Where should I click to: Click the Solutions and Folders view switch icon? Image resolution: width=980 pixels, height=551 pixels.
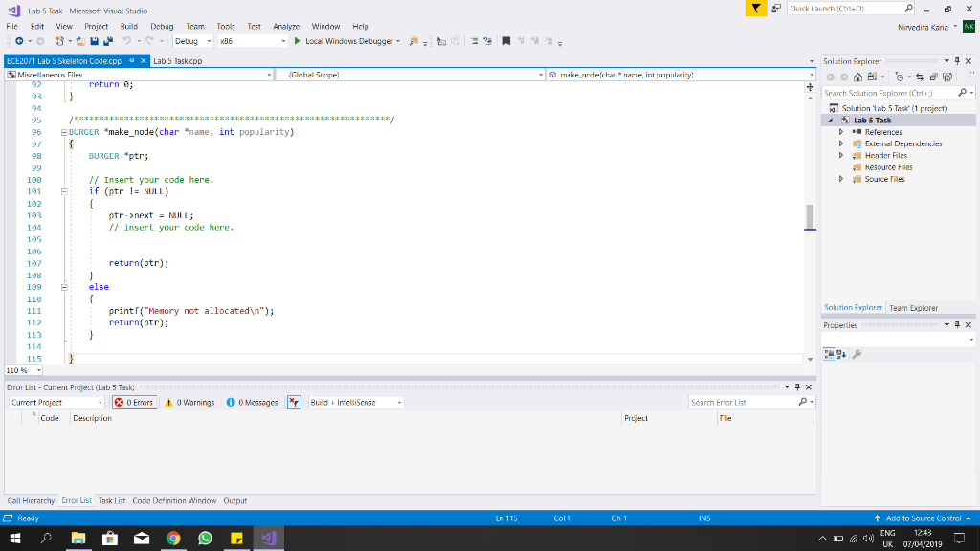(x=872, y=77)
